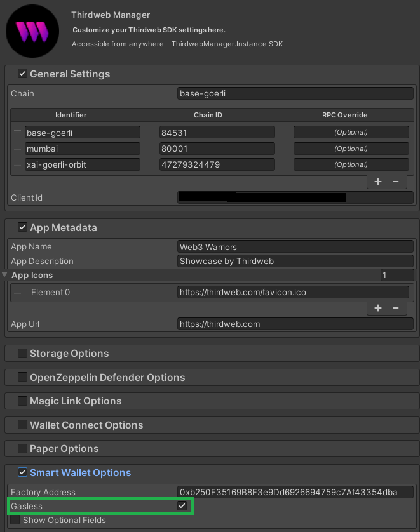Edit App Url field

point(295,324)
